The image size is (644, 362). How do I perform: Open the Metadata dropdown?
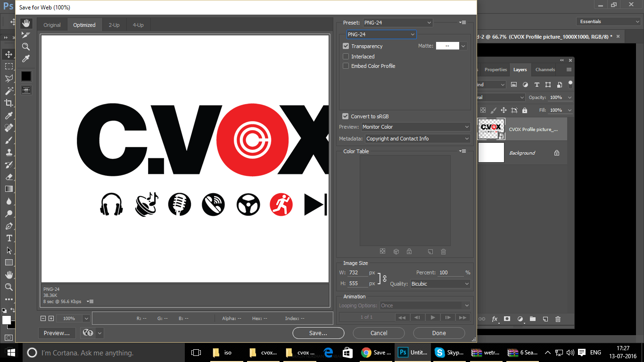417,138
